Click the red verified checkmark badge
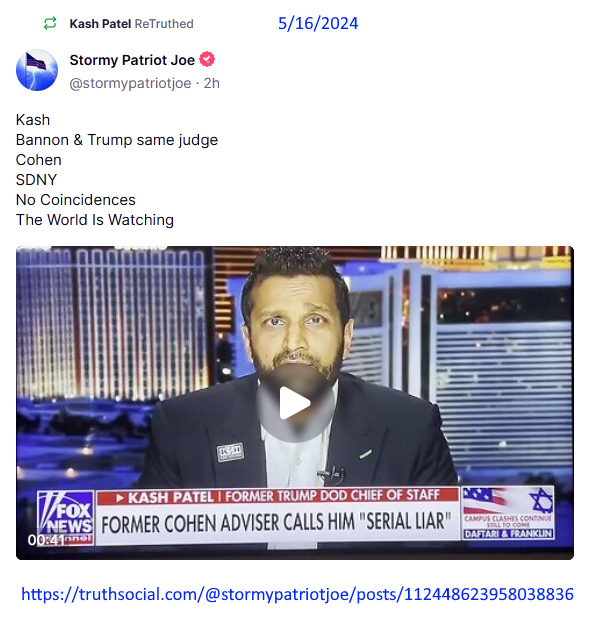Image resolution: width=590 pixels, height=623 pixels. (207, 59)
